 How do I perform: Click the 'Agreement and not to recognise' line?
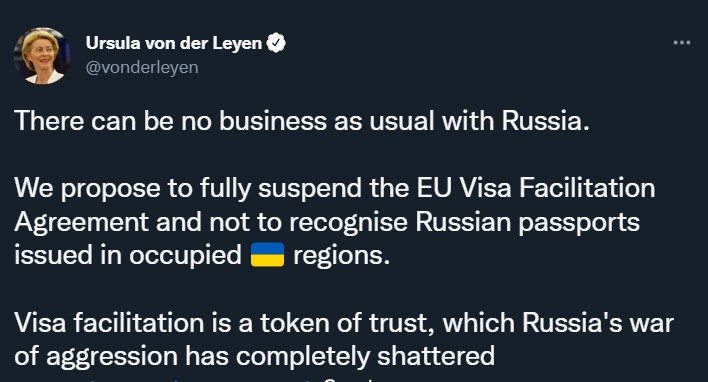pyautogui.click(x=327, y=222)
